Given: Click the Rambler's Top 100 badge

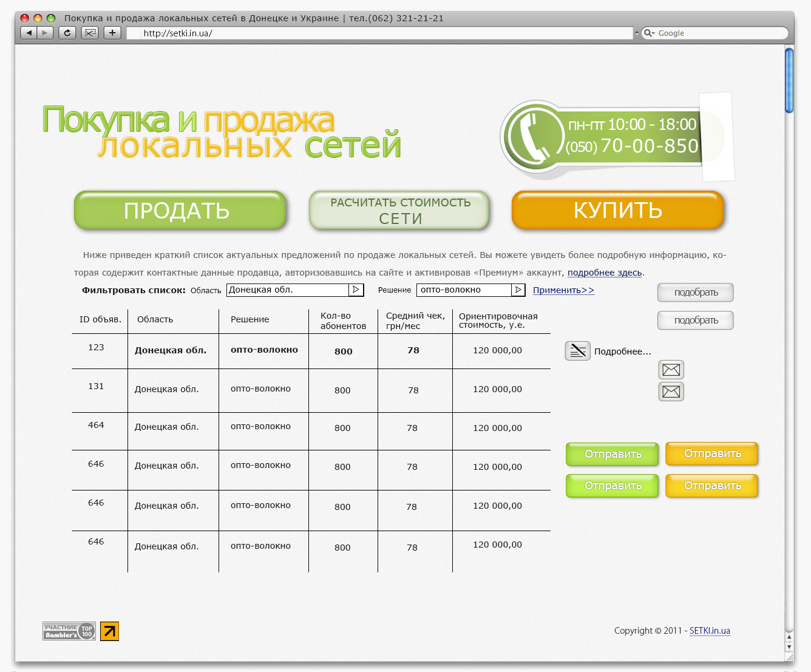Looking at the screenshot, I should [x=69, y=631].
